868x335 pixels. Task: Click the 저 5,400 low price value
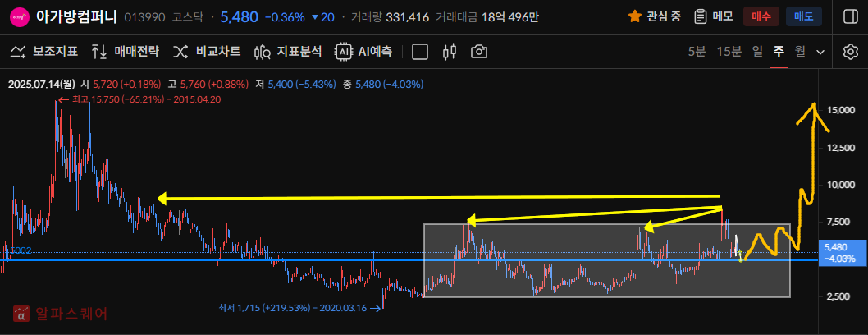point(295,85)
